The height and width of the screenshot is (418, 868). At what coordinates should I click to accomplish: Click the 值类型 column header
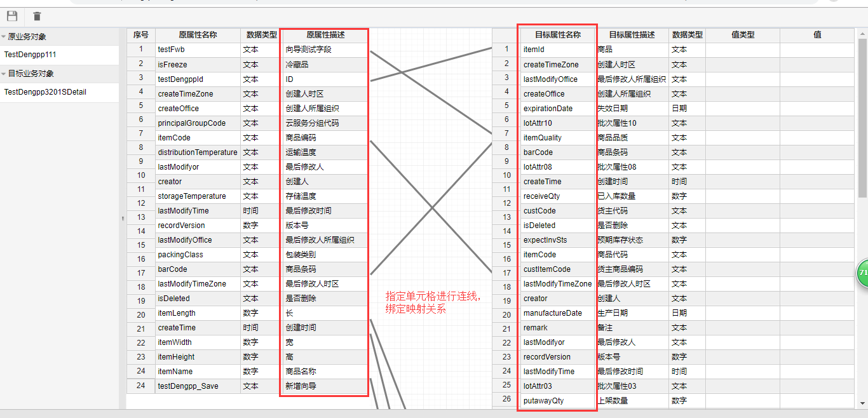(742, 35)
